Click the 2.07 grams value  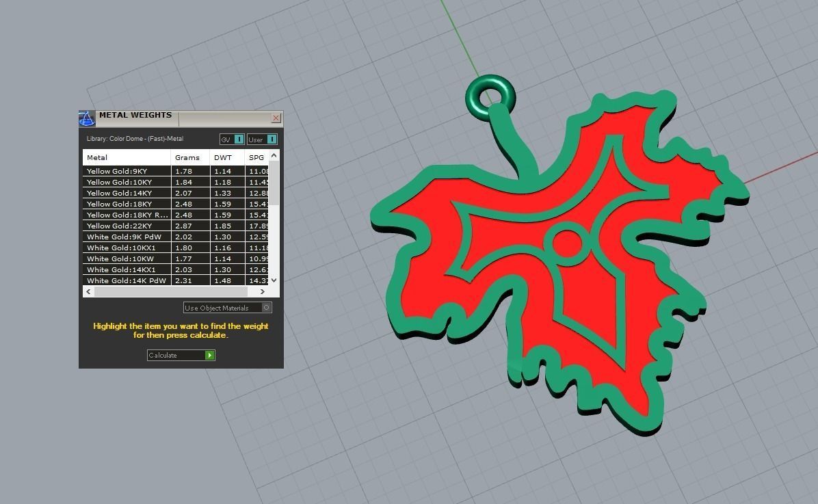(183, 193)
